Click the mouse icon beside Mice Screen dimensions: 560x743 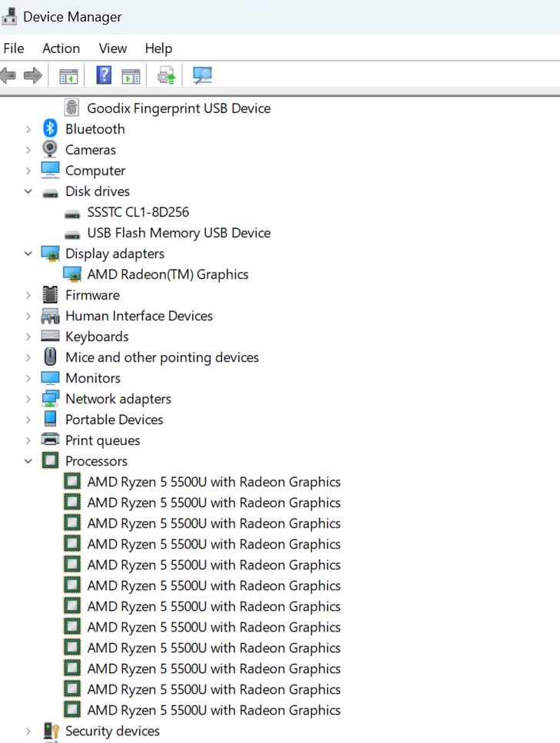[x=50, y=357]
